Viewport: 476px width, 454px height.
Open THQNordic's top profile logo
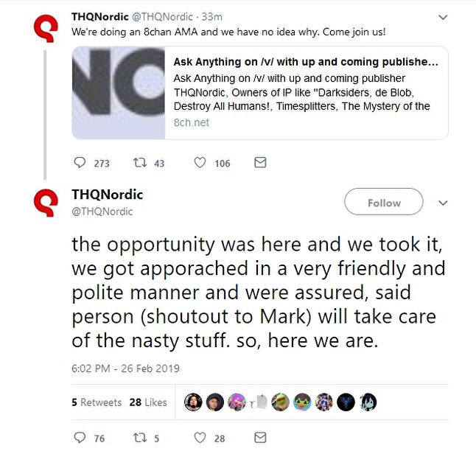click(46, 28)
